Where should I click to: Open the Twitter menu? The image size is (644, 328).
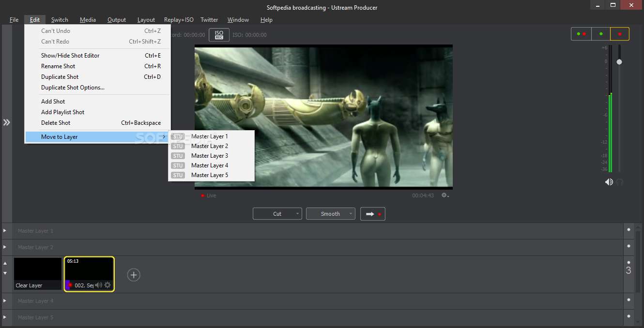209,20
